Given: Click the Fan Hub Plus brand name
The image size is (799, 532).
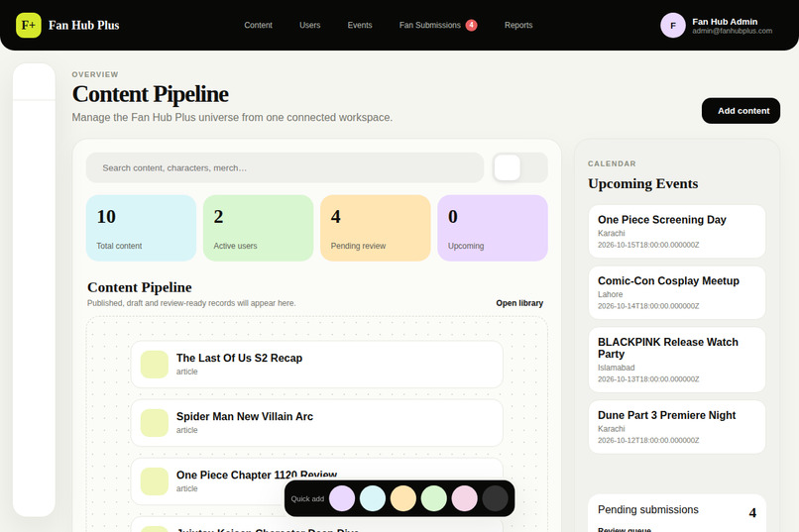Looking at the screenshot, I should click(x=84, y=26).
